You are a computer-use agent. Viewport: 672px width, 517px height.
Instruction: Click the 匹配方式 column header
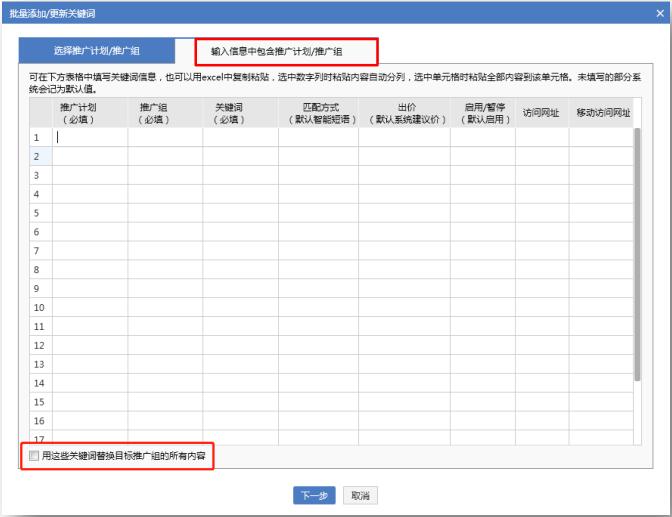[x=318, y=113]
